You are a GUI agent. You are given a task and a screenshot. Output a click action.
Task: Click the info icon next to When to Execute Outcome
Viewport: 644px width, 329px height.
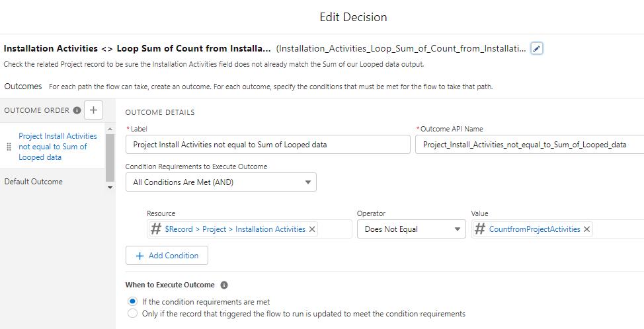coord(224,285)
